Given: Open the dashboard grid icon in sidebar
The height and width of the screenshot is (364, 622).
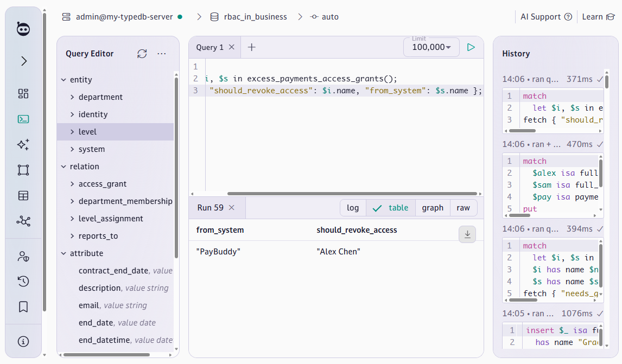Looking at the screenshot, I should tap(23, 94).
